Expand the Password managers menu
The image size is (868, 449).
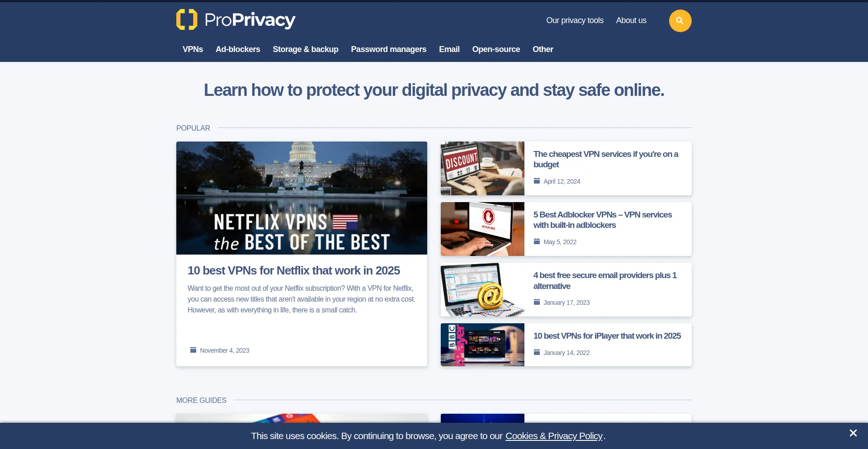click(389, 49)
